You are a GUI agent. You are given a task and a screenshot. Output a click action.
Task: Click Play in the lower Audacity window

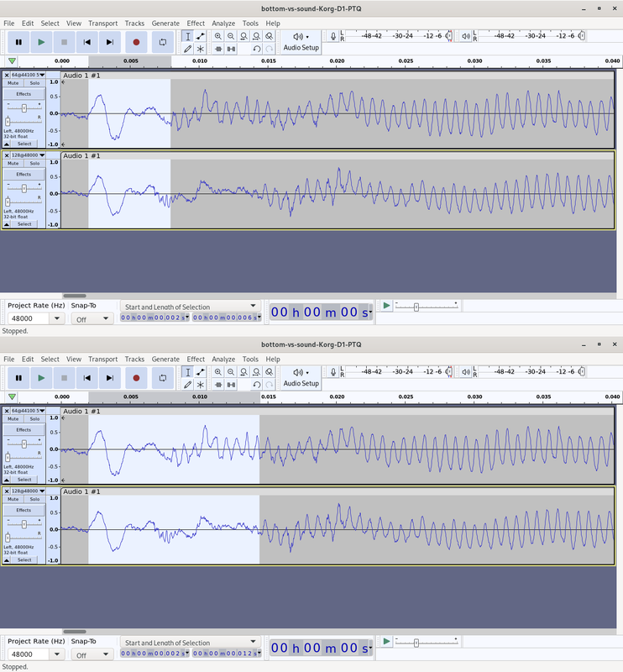(41, 378)
